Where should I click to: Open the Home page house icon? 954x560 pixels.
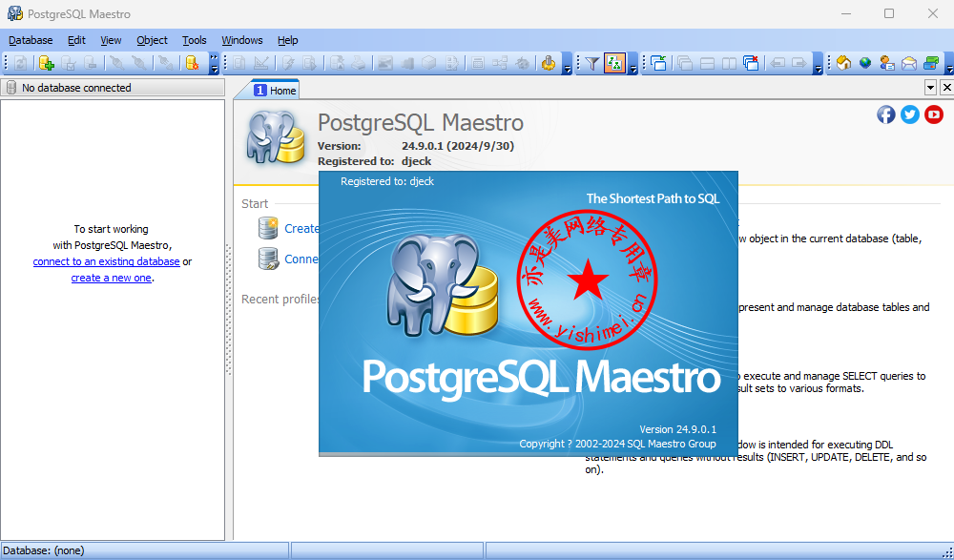click(x=843, y=63)
